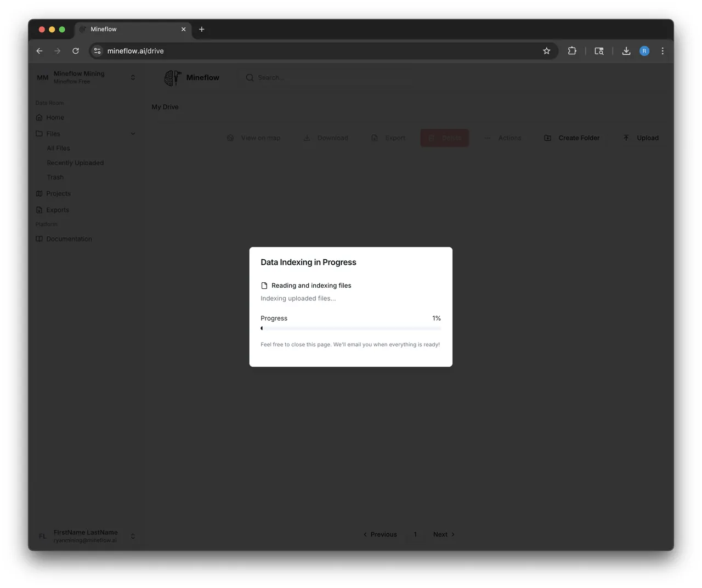The height and width of the screenshot is (588, 702).
Task: Select the Mineflow browser tab
Action: coord(133,29)
